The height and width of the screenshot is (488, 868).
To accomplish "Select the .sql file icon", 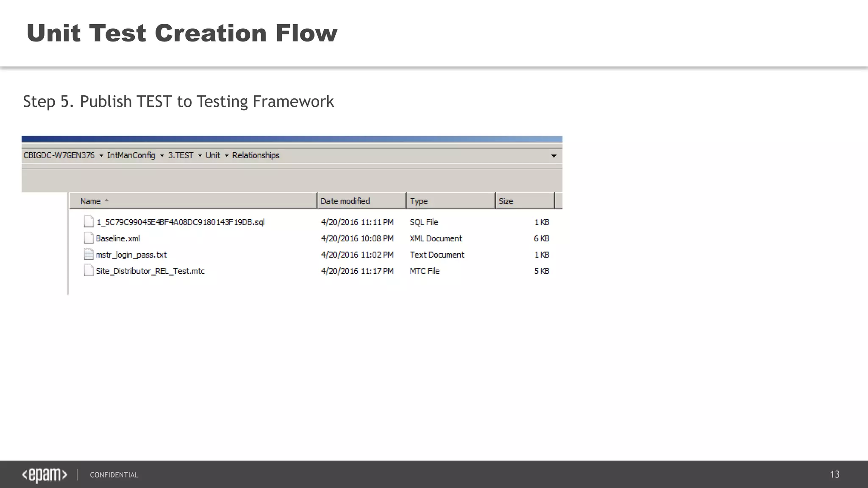I will [x=89, y=222].
